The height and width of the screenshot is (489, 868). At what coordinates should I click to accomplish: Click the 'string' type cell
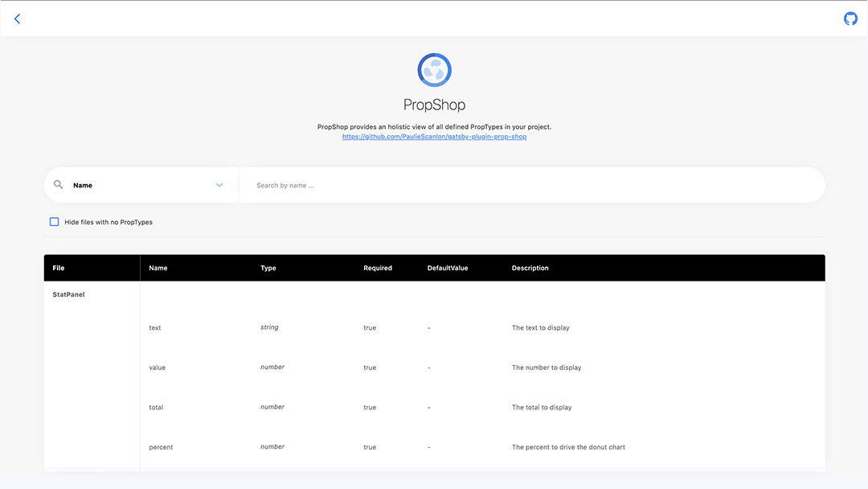(x=269, y=327)
